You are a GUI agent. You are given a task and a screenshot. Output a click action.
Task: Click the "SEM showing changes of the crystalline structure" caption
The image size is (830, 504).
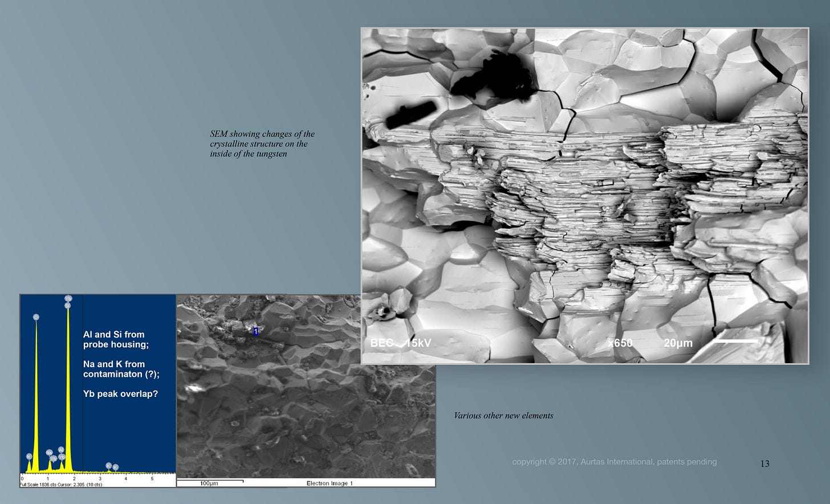tap(262, 144)
